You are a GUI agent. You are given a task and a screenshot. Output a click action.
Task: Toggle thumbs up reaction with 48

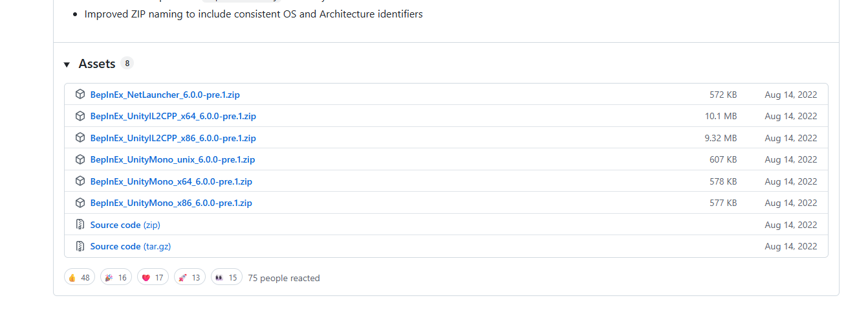click(80, 277)
